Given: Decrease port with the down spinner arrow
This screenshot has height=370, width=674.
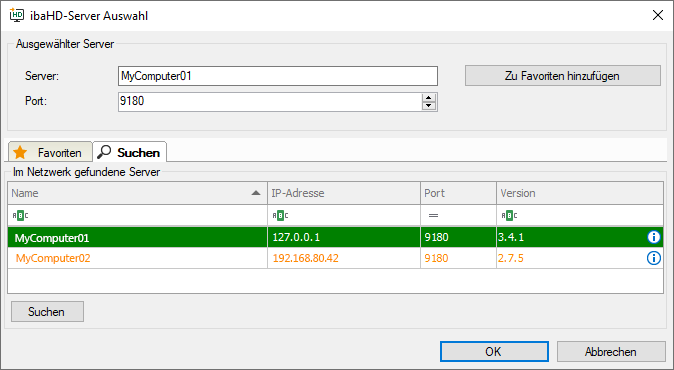Looking at the screenshot, I should coord(429,106).
